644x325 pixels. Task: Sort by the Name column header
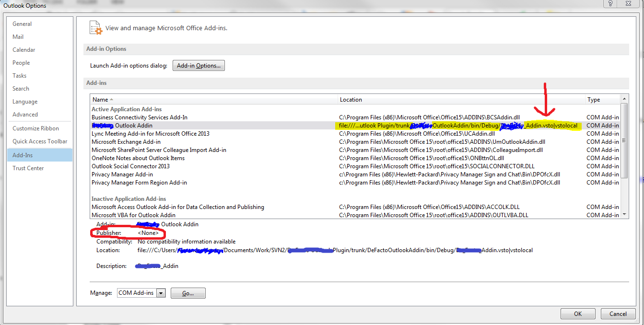coord(213,100)
